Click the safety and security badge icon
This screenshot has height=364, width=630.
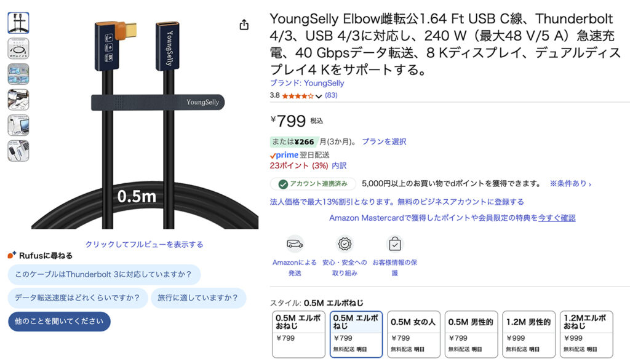345,244
